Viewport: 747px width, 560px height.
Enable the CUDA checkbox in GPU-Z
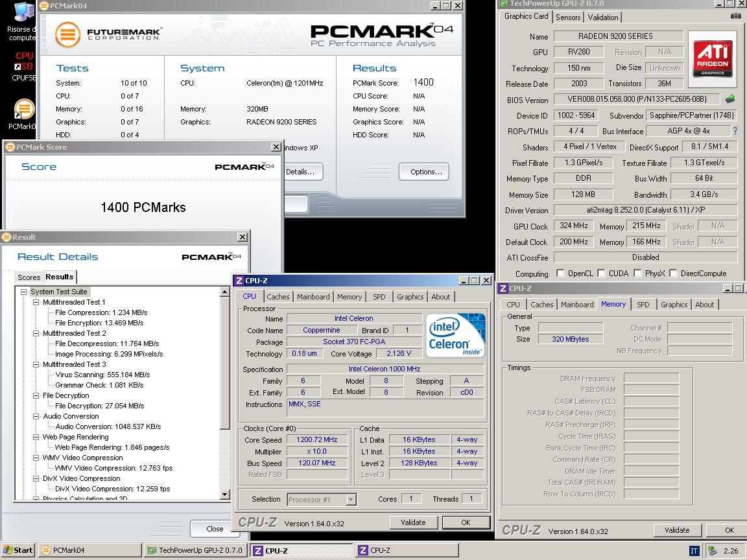tap(602, 274)
